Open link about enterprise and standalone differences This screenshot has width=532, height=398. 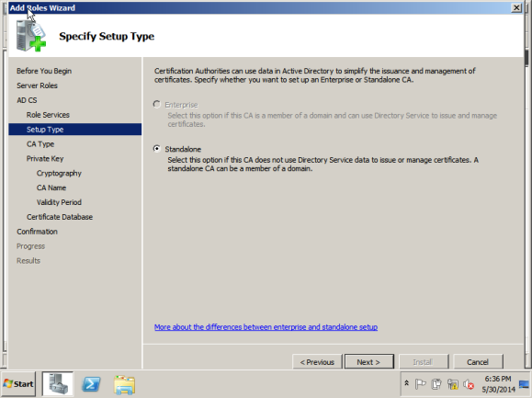point(266,327)
